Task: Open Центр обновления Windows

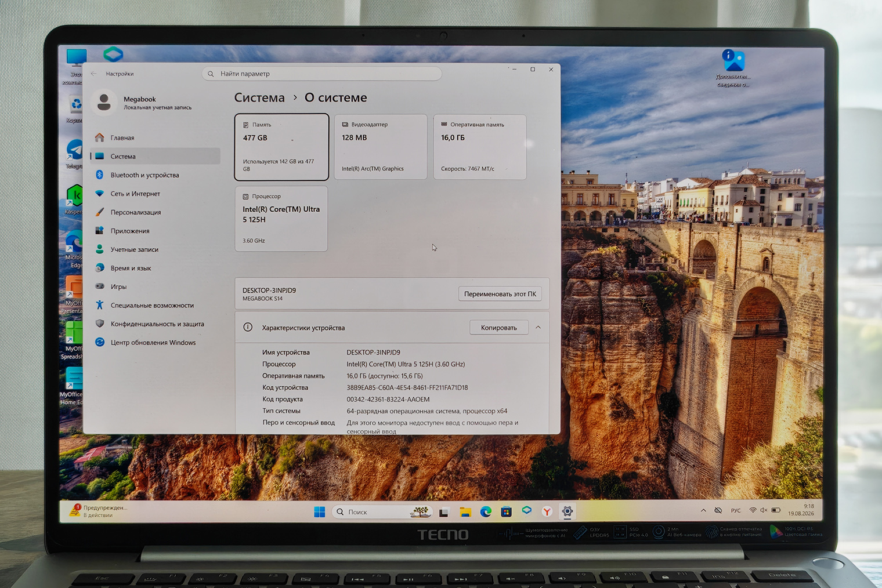Action: (156, 342)
